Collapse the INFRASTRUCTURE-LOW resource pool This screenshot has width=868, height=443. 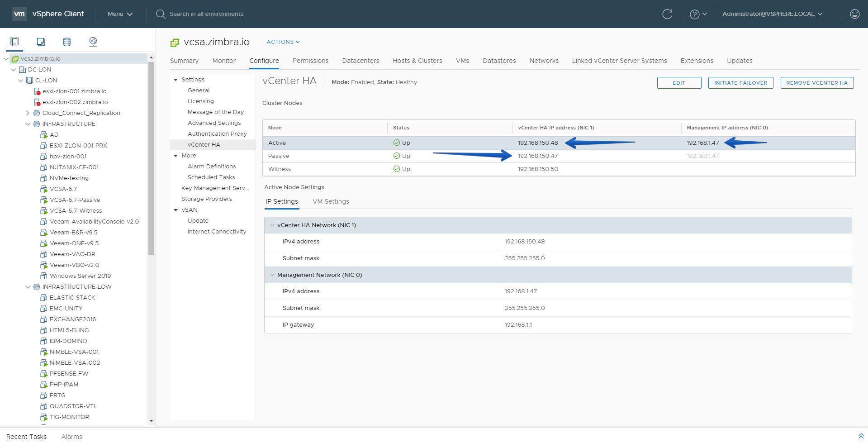[x=28, y=287]
